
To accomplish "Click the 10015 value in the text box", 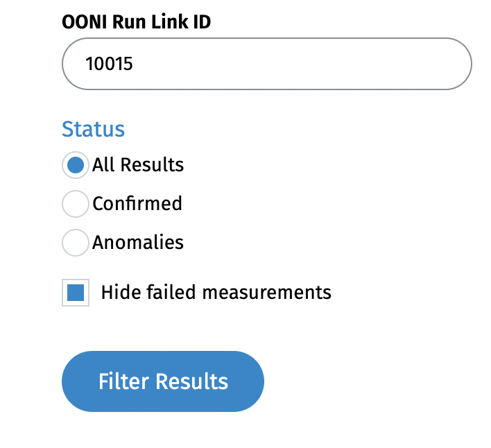I will [x=110, y=64].
